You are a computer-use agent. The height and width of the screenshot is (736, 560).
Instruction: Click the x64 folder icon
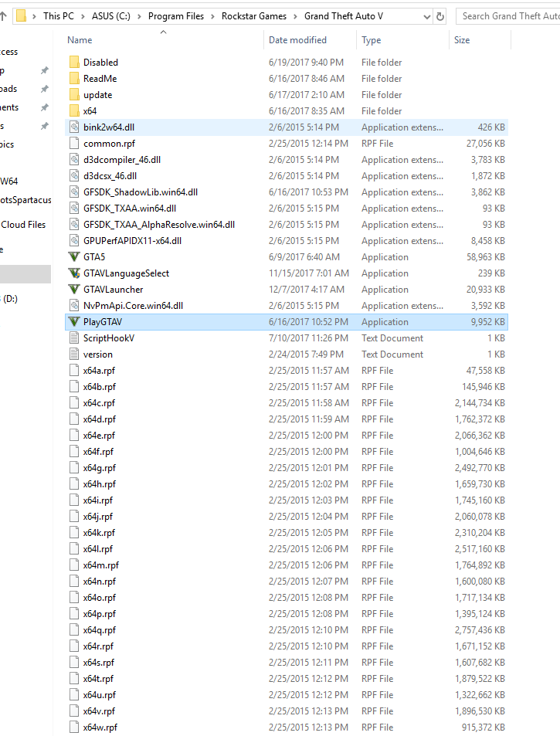point(73,110)
